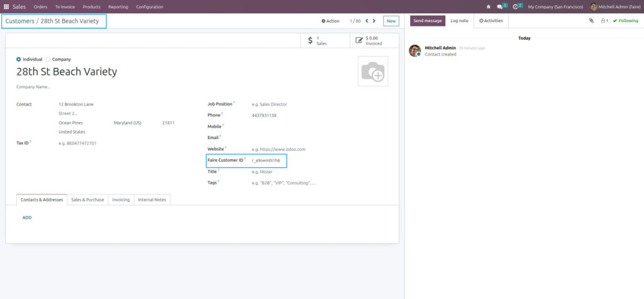Toggle the Following status
Screen dimensions: 644x299
tap(625, 21)
